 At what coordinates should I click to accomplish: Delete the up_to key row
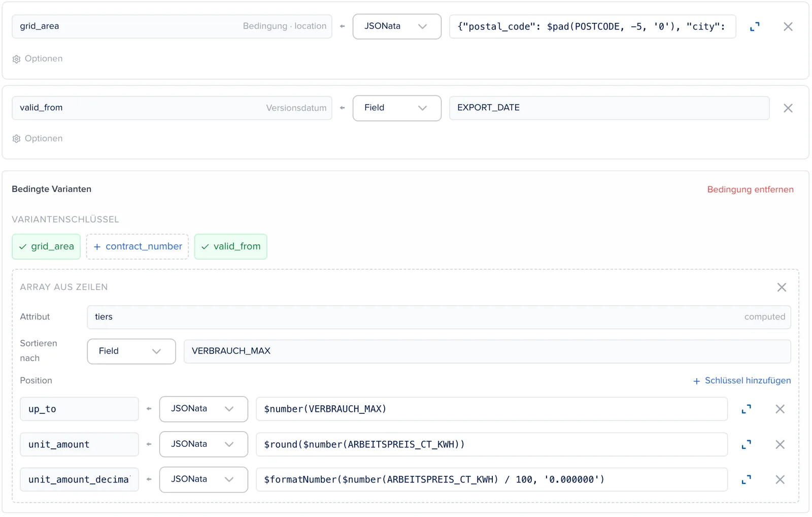point(780,409)
